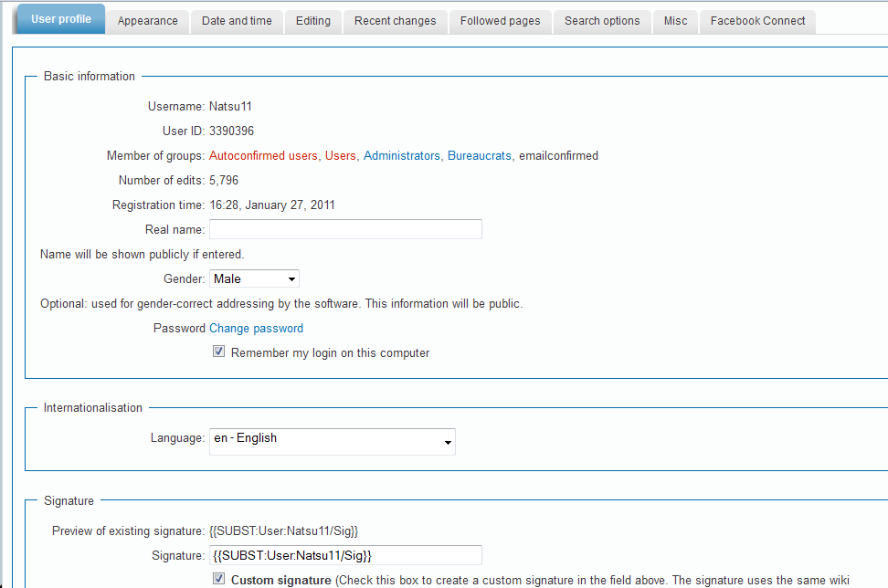The image size is (888, 588).
Task: Open the Users group link
Action: 341,156
